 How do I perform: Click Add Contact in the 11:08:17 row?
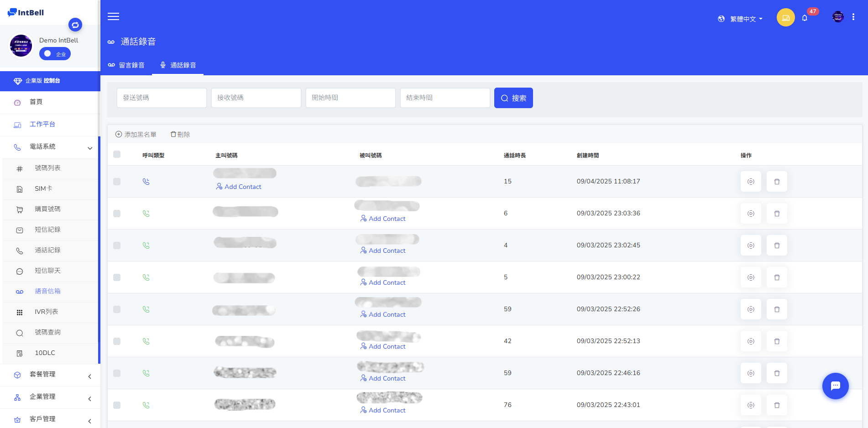tap(239, 187)
